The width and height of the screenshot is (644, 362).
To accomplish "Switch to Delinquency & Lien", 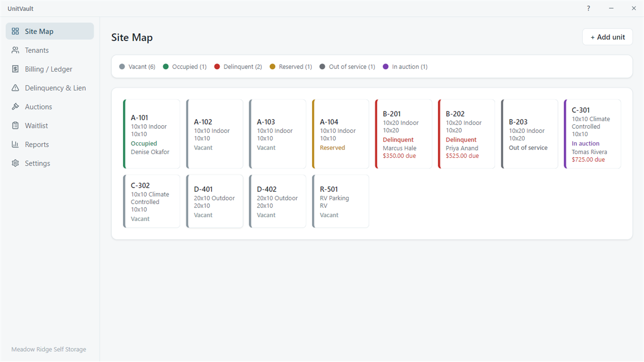I will pos(50,88).
